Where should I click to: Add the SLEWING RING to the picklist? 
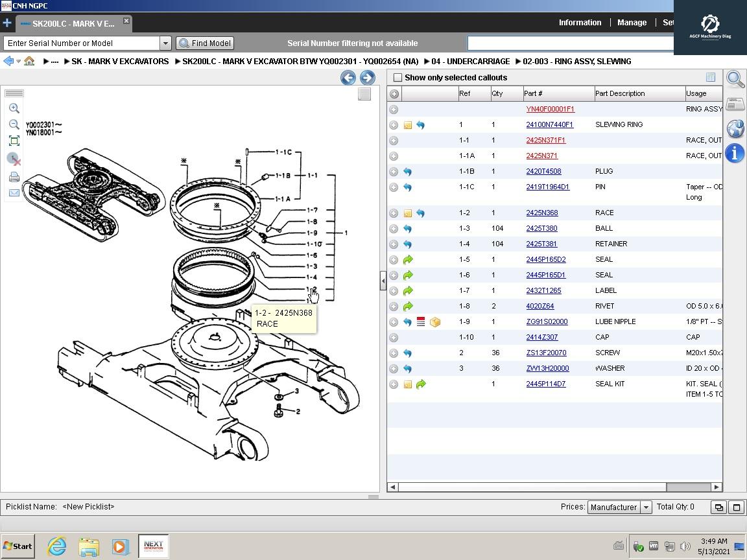pos(394,124)
